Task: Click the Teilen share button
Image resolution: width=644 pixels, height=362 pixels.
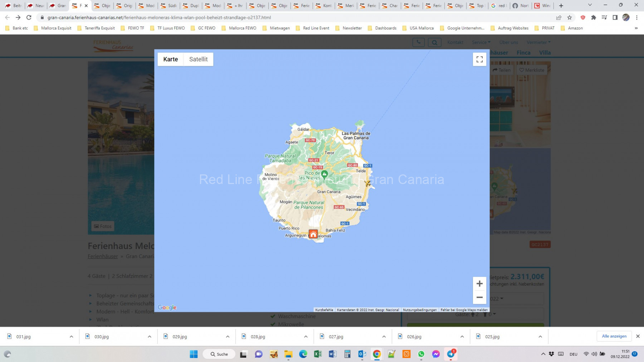Action: 502,70
